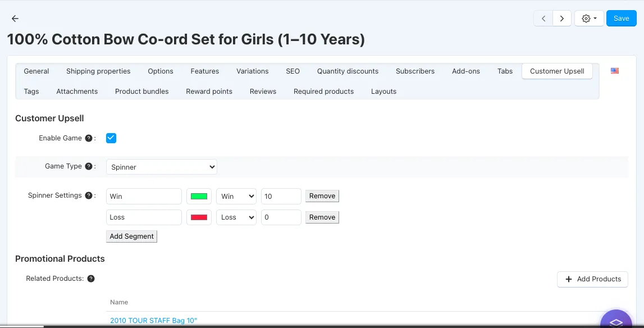
Task: Open the Game Type Spinner dropdown
Action: point(161,167)
